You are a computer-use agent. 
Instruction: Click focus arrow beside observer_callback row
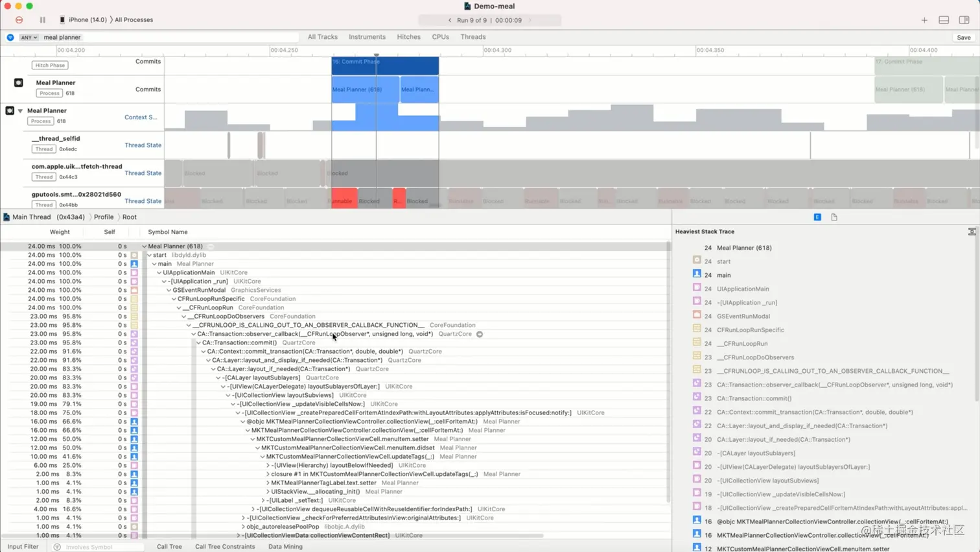480,334
